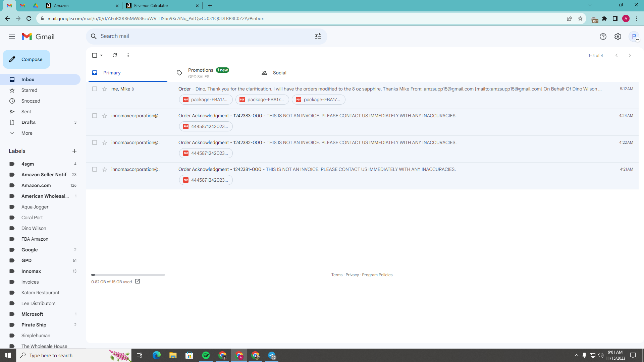Open the Pirate Ship label
Image resolution: width=644 pixels, height=362 pixels.
click(40, 325)
